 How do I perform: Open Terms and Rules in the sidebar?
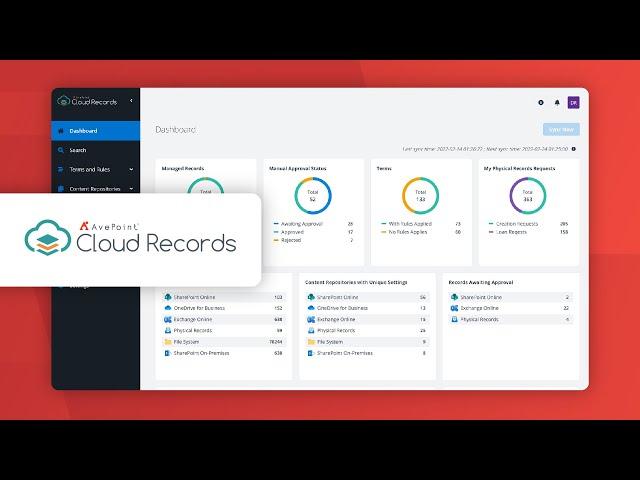96,169
